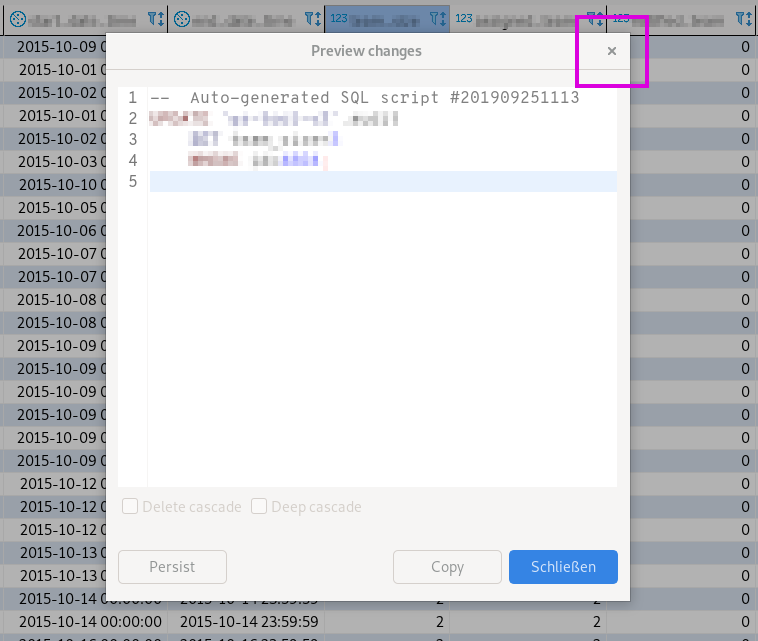Screen dimensions: 758x641
Task: Click line number 1 in script gutter
Action: click(x=132, y=98)
